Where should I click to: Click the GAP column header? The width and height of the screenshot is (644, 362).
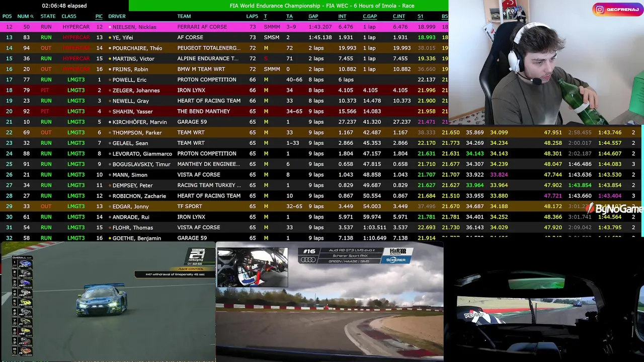pyautogui.click(x=313, y=17)
